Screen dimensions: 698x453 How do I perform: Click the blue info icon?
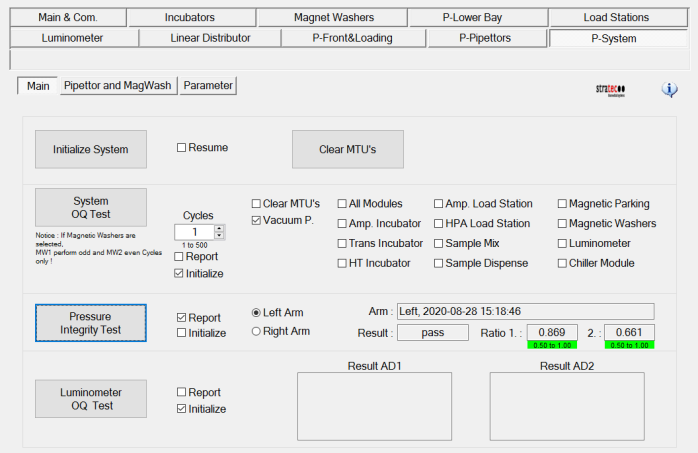click(670, 90)
